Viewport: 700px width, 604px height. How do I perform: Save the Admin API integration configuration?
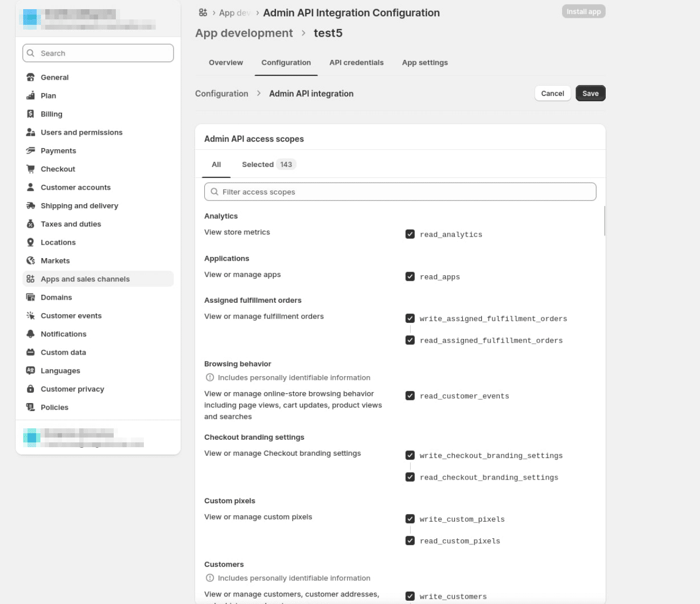click(x=591, y=93)
